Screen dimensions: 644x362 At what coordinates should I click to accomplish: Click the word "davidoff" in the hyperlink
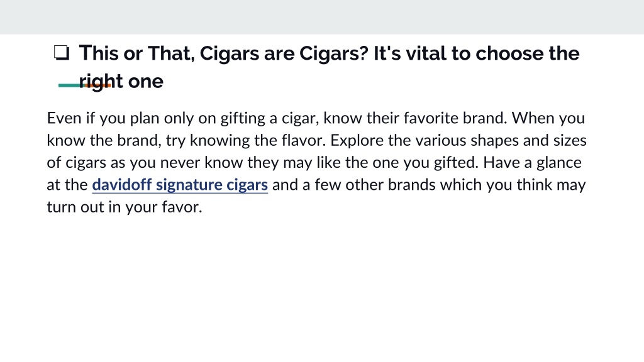[x=122, y=185]
